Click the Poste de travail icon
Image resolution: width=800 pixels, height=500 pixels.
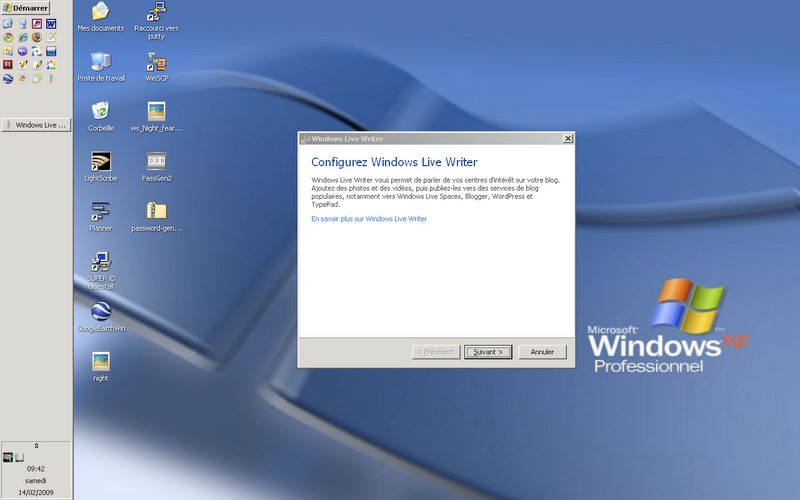click(x=101, y=66)
